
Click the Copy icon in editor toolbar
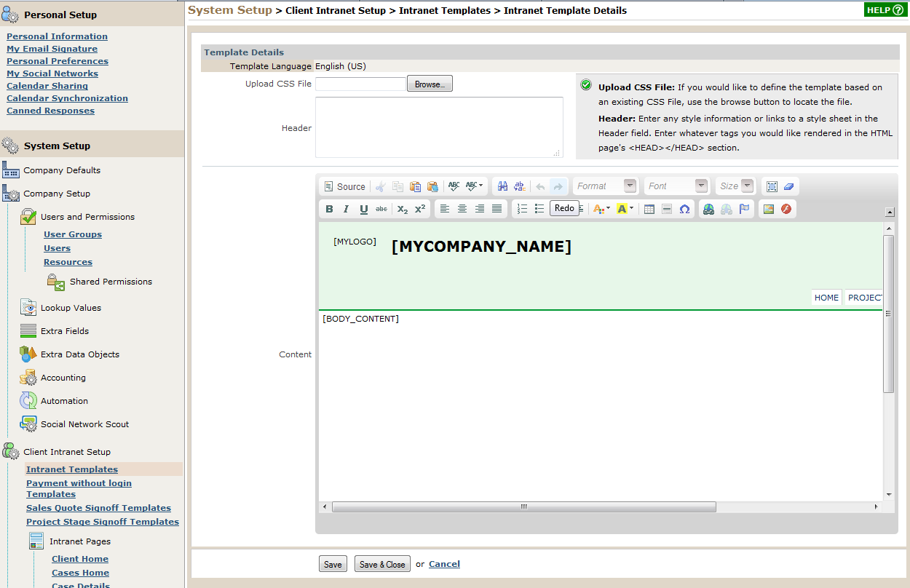(397, 186)
